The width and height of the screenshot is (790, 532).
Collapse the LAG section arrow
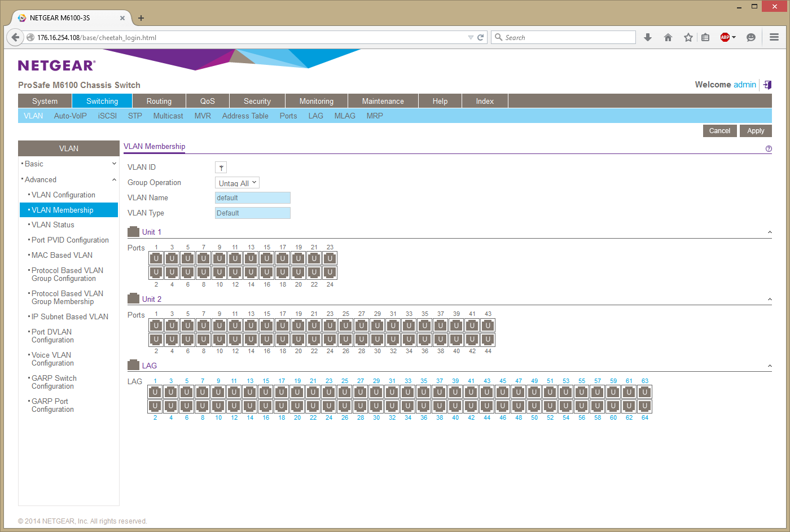point(770,366)
